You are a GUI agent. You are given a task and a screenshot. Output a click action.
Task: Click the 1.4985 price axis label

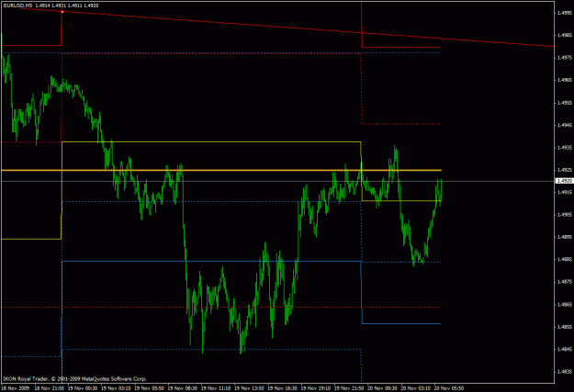tap(564, 35)
